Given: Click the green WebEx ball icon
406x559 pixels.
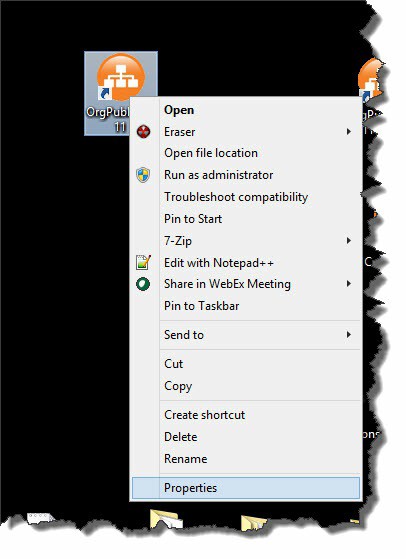Looking at the screenshot, I should [143, 284].
